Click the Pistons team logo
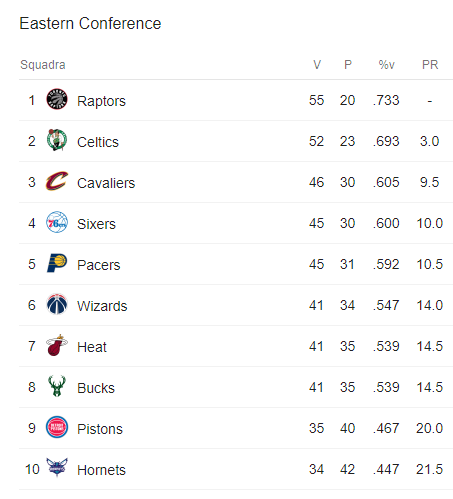The image size is (453, 499). 57,427
